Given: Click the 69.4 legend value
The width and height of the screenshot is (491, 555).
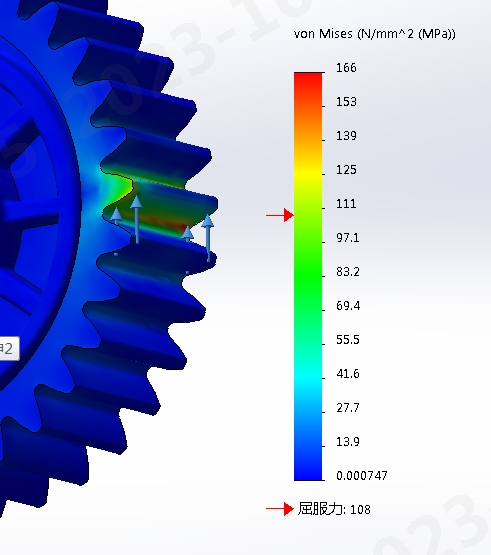Looking at the screenshot, I should pos(348,305).
